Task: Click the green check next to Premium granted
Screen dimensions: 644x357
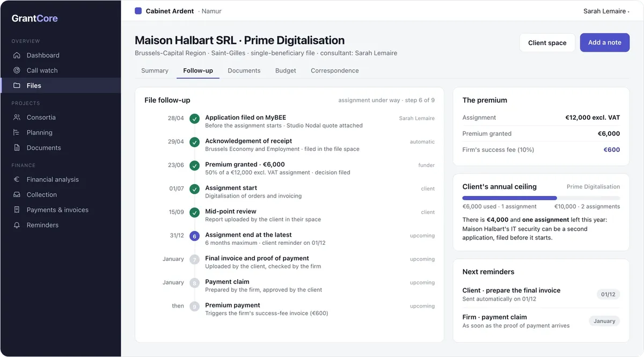Action: (195, 165)
